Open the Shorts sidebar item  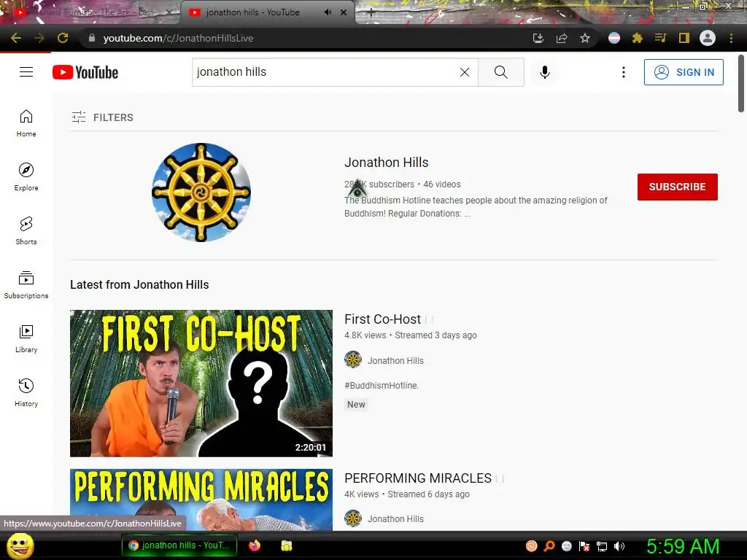pyautogui.click(x=26, y=231)
